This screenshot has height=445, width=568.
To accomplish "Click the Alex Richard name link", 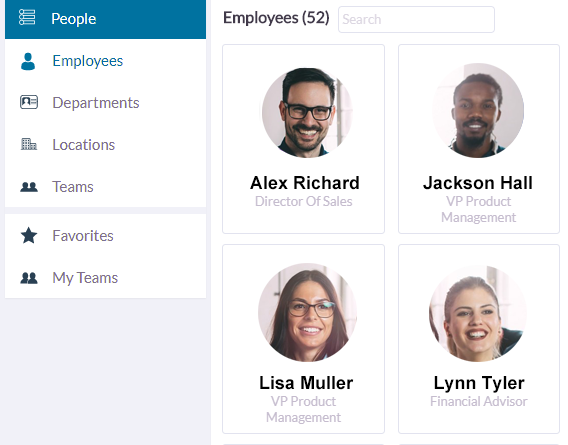I will (305, 183).
